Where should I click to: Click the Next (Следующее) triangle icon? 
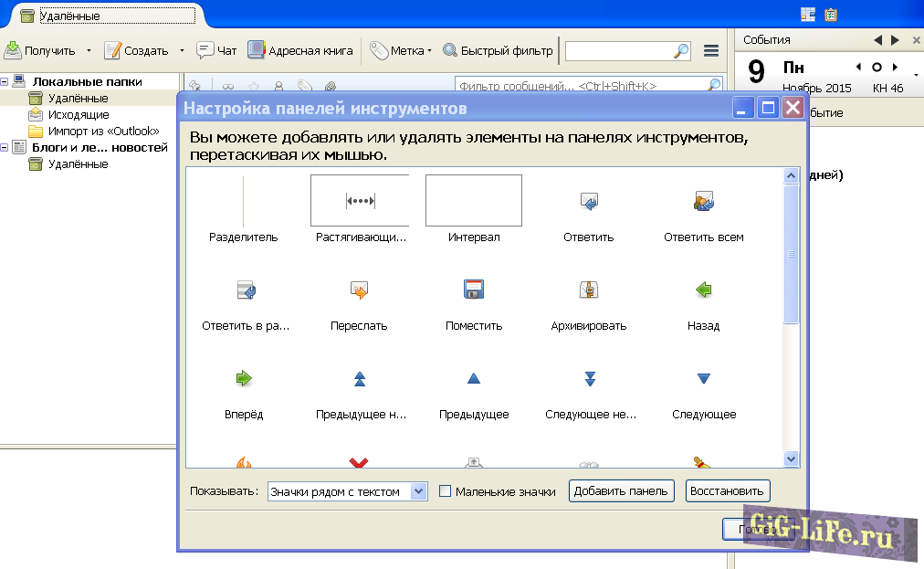click(703, 379)
